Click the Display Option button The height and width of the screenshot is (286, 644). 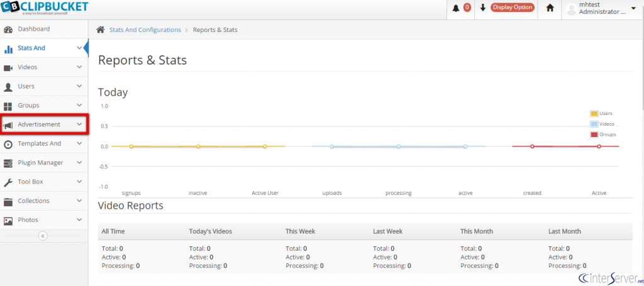click(512, 8)
